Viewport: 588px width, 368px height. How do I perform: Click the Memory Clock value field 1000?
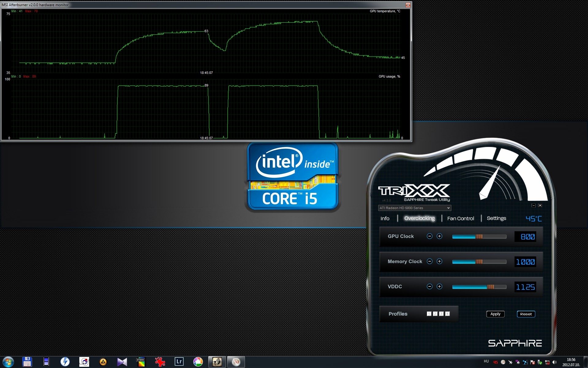point(525,262)
